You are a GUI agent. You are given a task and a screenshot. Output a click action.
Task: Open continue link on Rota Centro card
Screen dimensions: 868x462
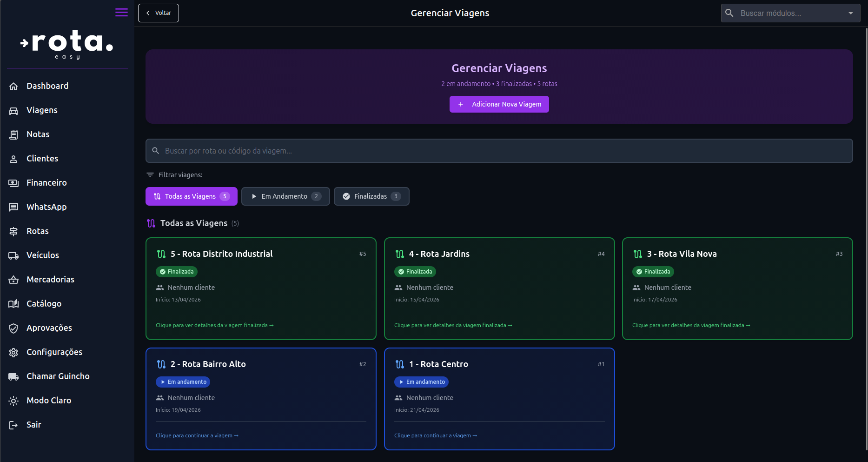(x=435, y=435)
